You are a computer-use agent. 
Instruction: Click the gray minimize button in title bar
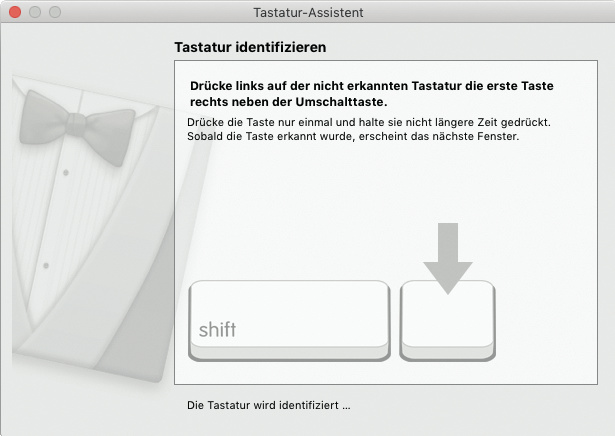click(x=35, y=12)
